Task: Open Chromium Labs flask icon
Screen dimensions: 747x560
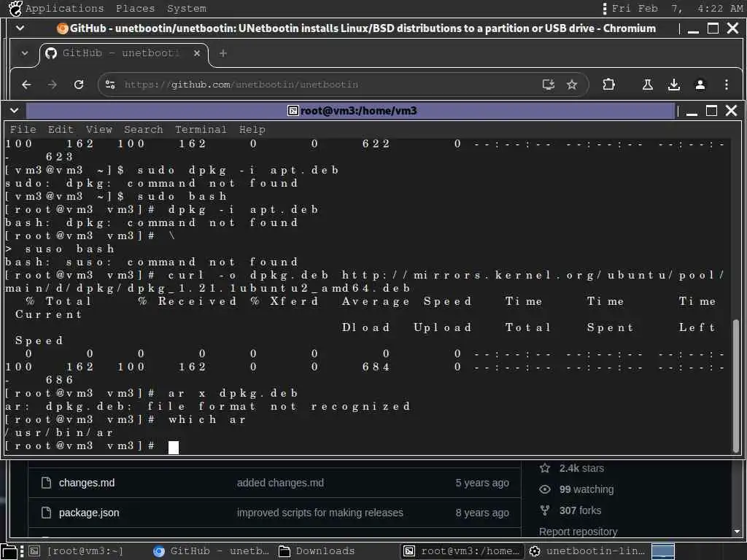Action: [648, 85]
